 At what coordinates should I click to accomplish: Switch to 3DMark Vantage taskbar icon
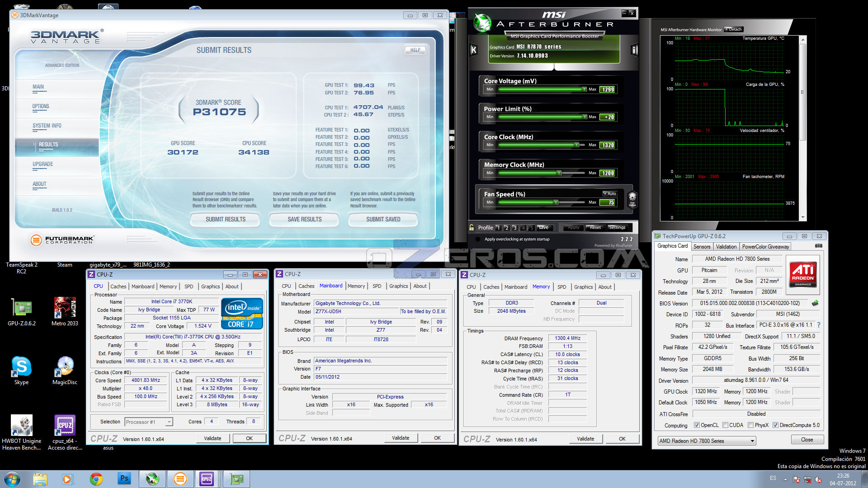click(180, 479)
